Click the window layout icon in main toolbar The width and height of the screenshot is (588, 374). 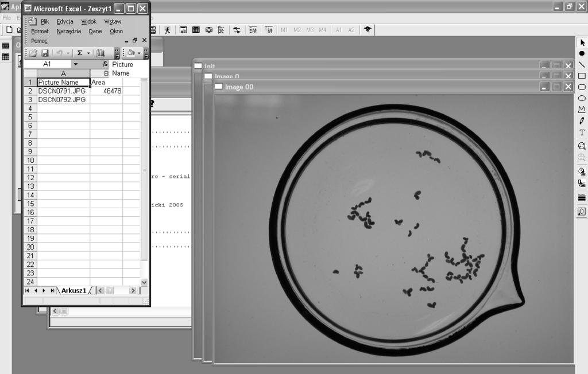pos(183,30)
